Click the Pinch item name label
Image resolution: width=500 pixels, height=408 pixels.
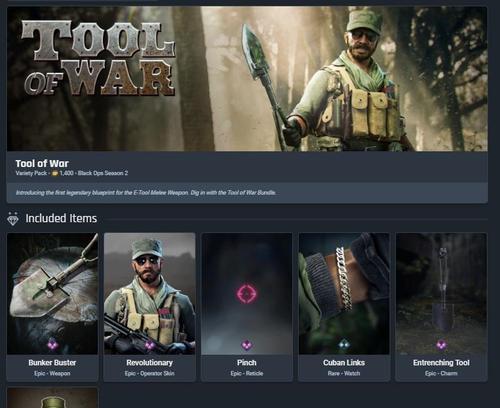click(x=247, y=362)
